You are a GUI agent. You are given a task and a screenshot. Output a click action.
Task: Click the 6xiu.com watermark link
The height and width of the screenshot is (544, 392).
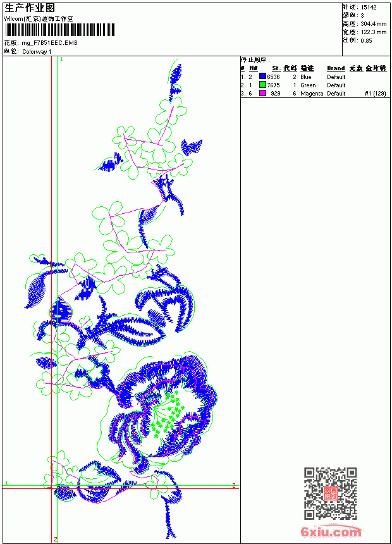331,532
